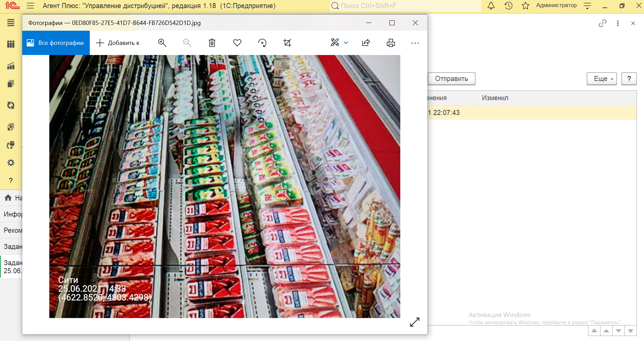This screenshot has width=644, height=341.
Task: Move down one row using list arrow
Action: pos(618,331)
